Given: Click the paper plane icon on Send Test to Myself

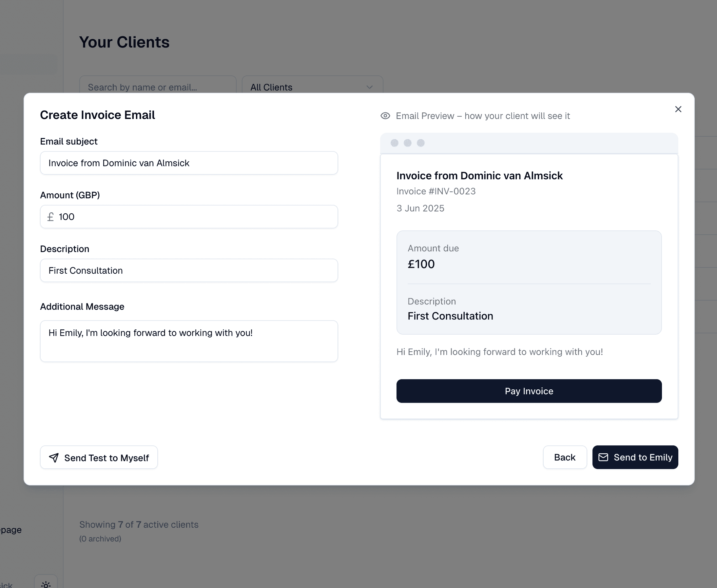Looking at the screenshot, I should 54,458.
